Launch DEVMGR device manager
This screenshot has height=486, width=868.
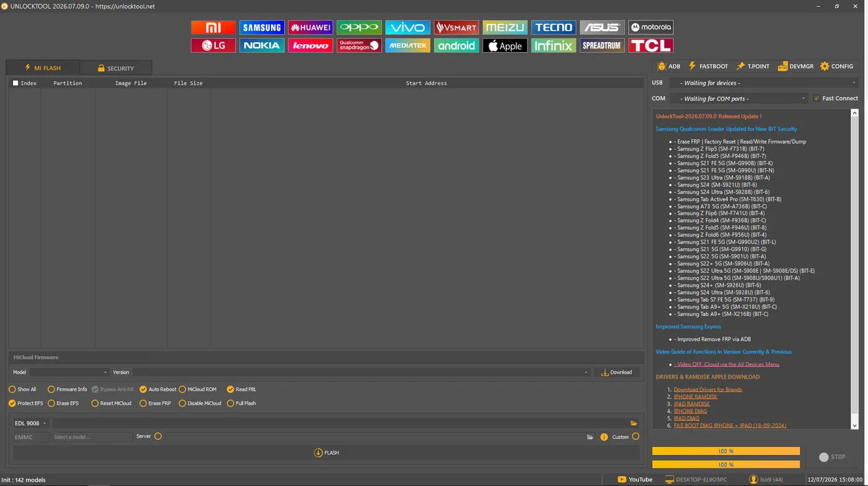795,66
